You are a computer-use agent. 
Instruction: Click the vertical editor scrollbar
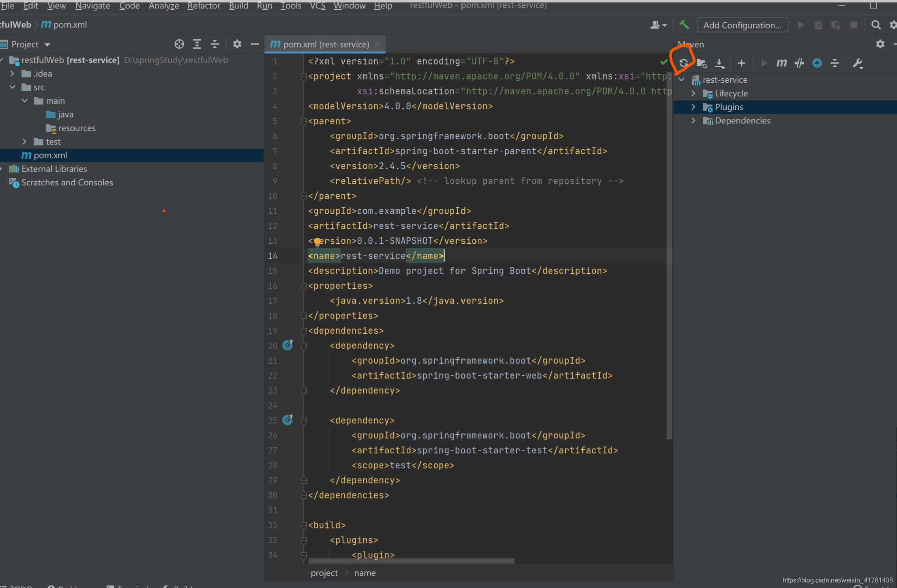(x=669, y=255)
